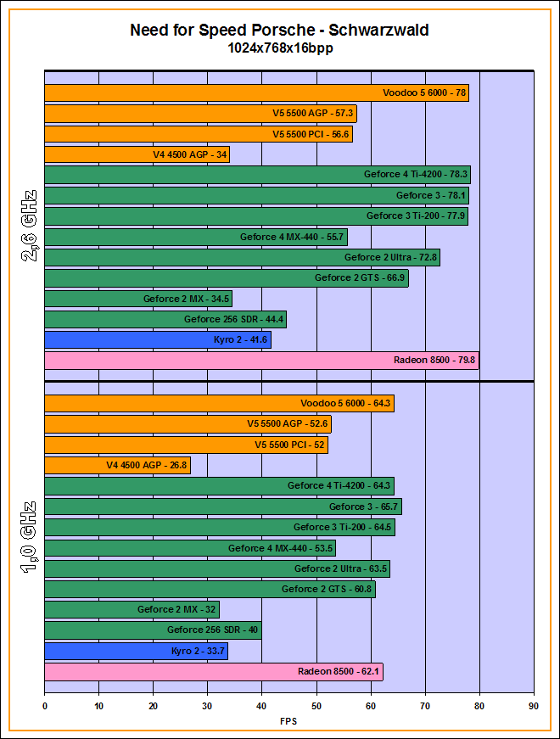
Task: Click the V5 5500 PCI - 56.6 bar
Action: click(x=198, y=134)
